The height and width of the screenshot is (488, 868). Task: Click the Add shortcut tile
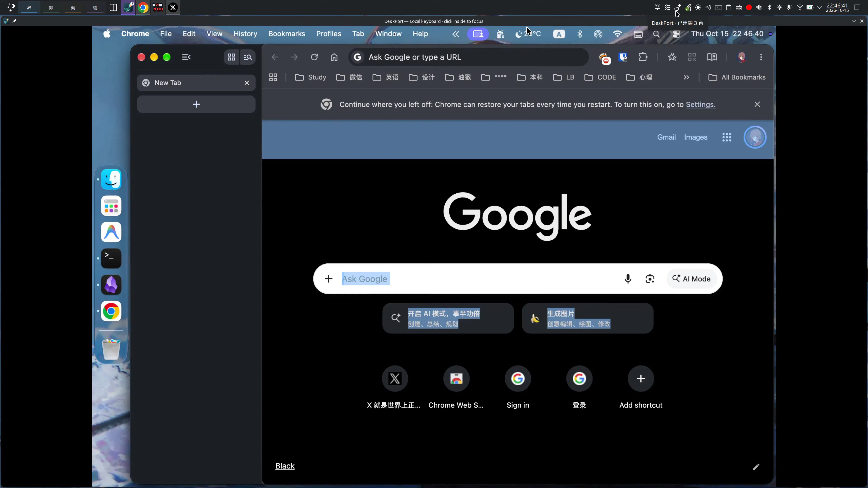point(641,387)
